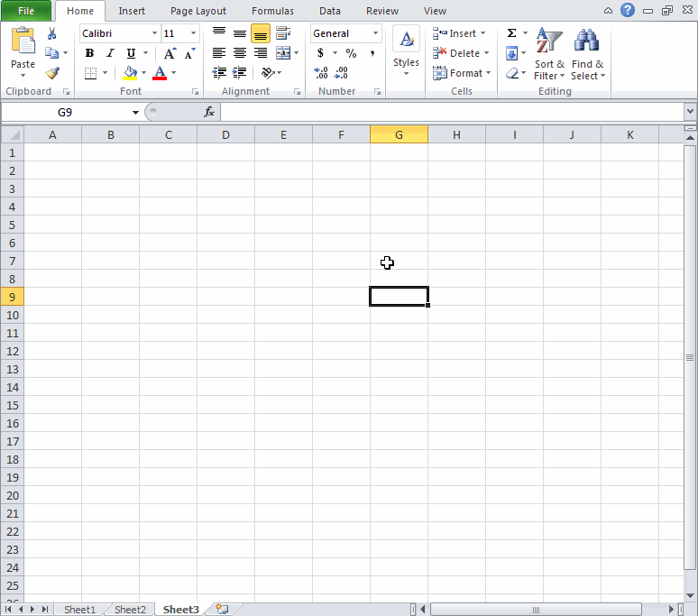
Task: Apply Comma Style format
Action: pyautogui.click(x=372, y=53)
